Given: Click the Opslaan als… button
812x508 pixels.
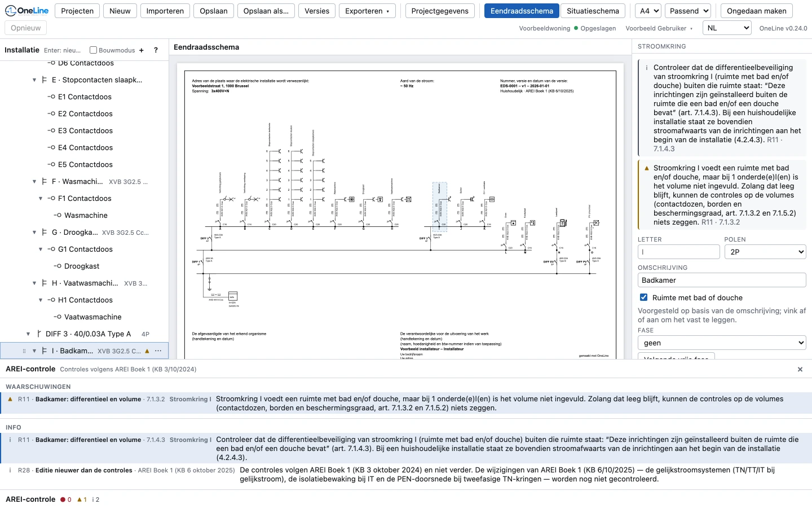Looking at the screenshot, I should pyautogui.click(x=266, y=11).
